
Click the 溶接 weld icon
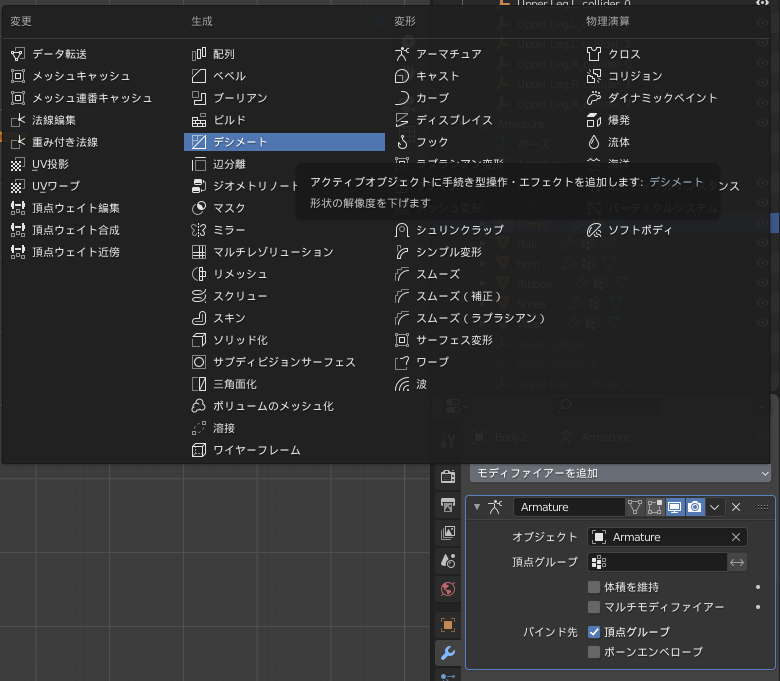coord(198,428)
